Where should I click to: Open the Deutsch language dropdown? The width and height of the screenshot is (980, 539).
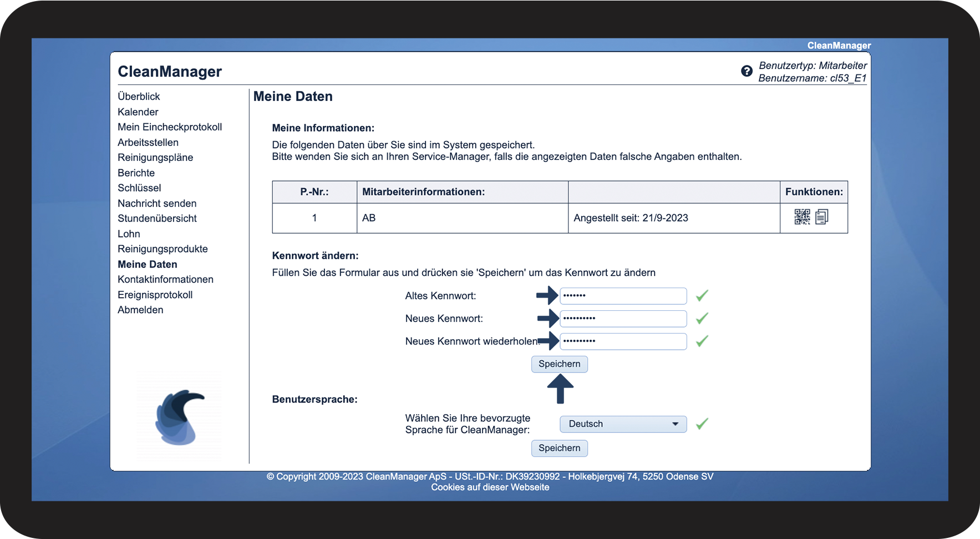623,424
